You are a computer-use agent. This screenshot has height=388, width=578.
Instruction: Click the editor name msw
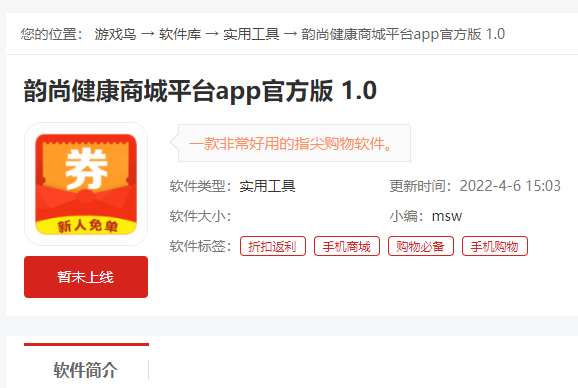(x=447, y=216)
